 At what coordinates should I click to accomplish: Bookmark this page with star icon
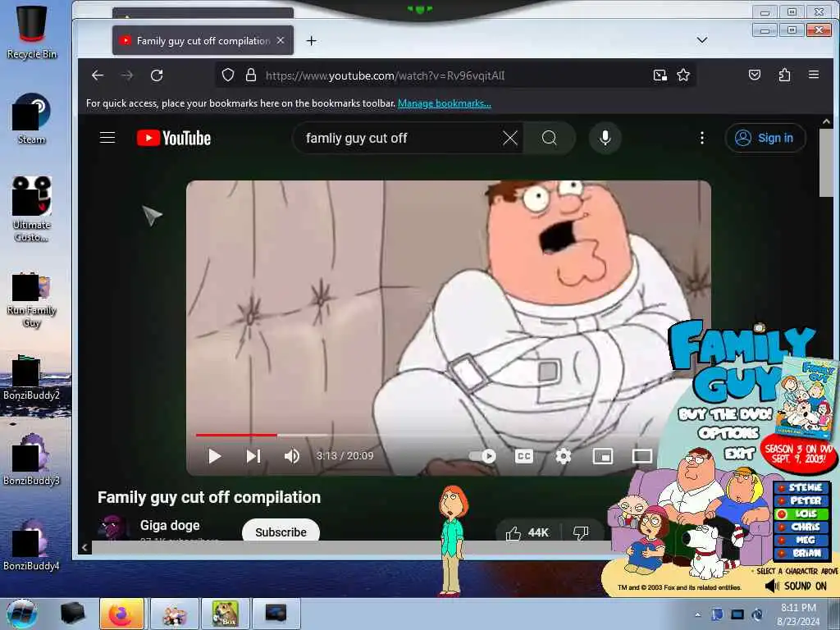683,75
